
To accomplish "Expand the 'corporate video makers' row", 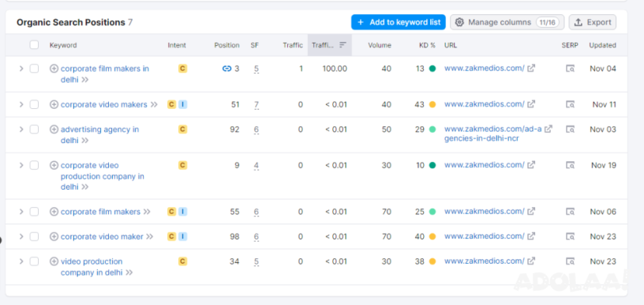I will click(21, 104).
